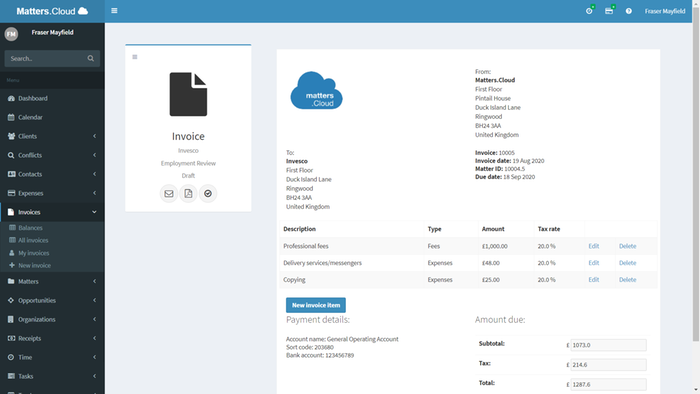Screen dimensions: 700x394
Task: Expand the Expenses sidebar section
Action: click(x=52, y=193)
